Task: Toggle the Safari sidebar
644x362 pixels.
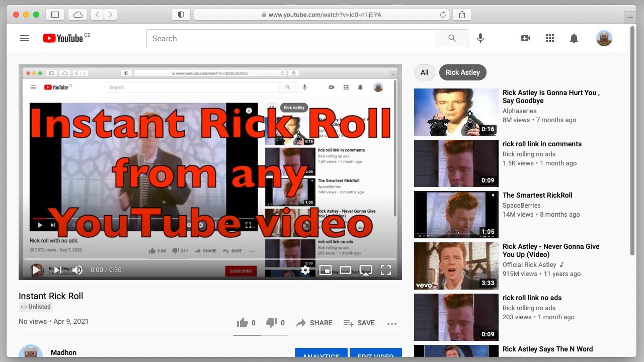Action: click(55, 15)
